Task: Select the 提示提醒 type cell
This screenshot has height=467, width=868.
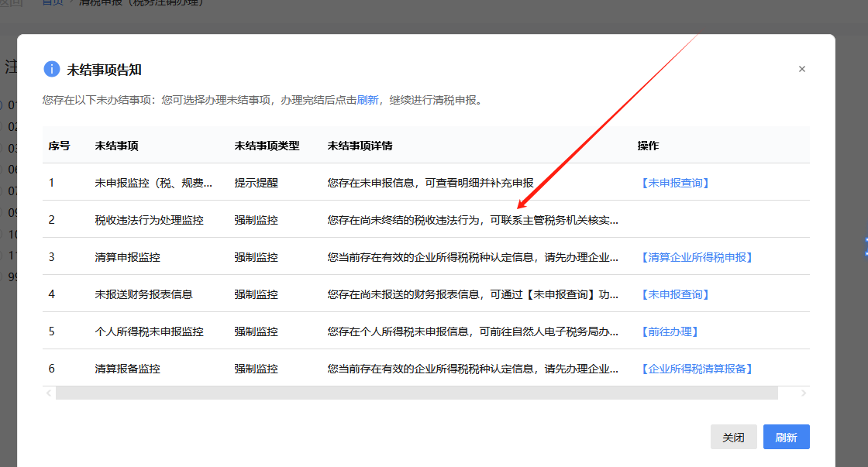Action: point(256,183)
